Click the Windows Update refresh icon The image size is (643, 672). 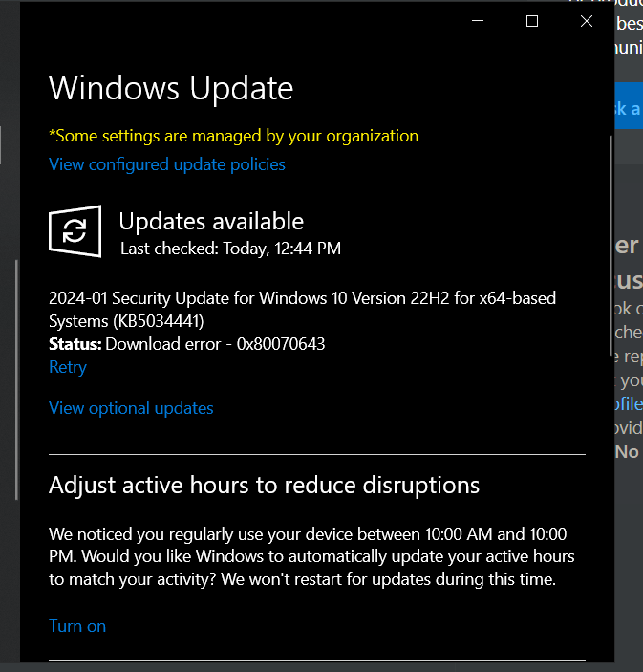(x=75, y=231)
